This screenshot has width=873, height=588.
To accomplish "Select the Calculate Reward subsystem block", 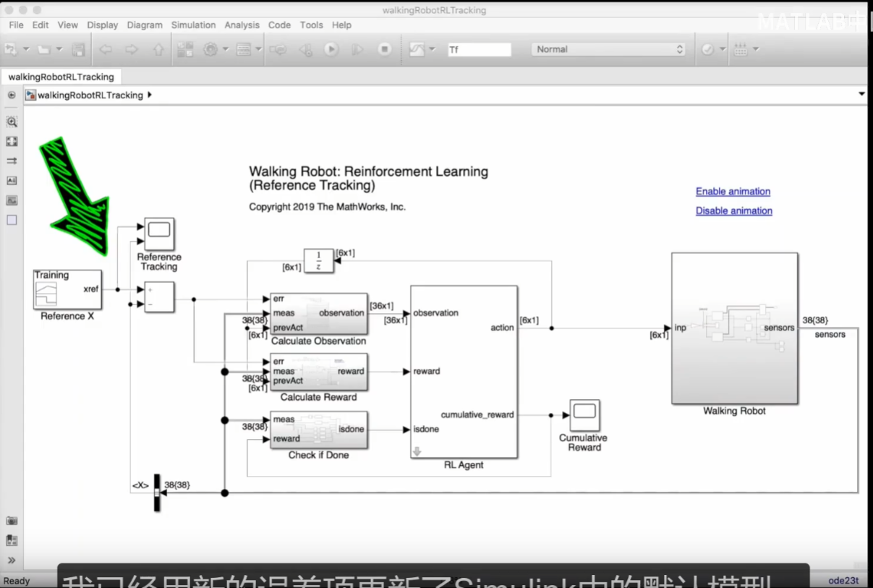I will tap(318, 372).
